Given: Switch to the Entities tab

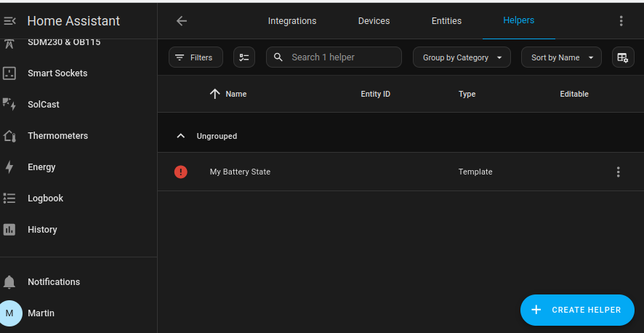Looking at the screenshot, I should pyautogui.click(x=446, y=21).
